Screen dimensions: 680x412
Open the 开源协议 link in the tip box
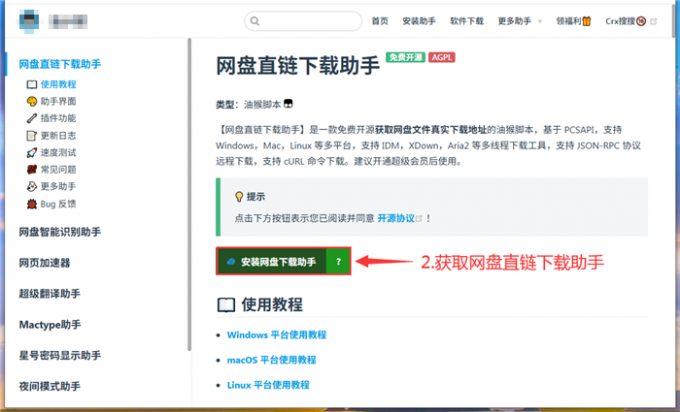click(396, 218)
